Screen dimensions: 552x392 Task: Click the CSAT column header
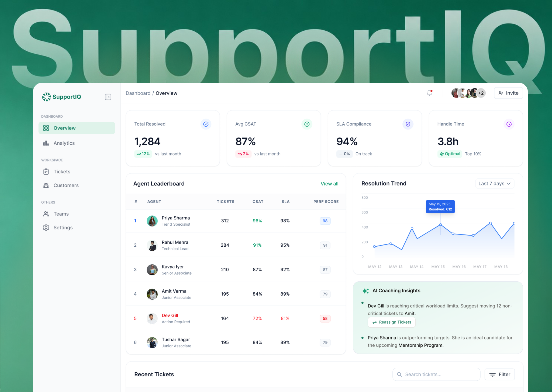258,202
